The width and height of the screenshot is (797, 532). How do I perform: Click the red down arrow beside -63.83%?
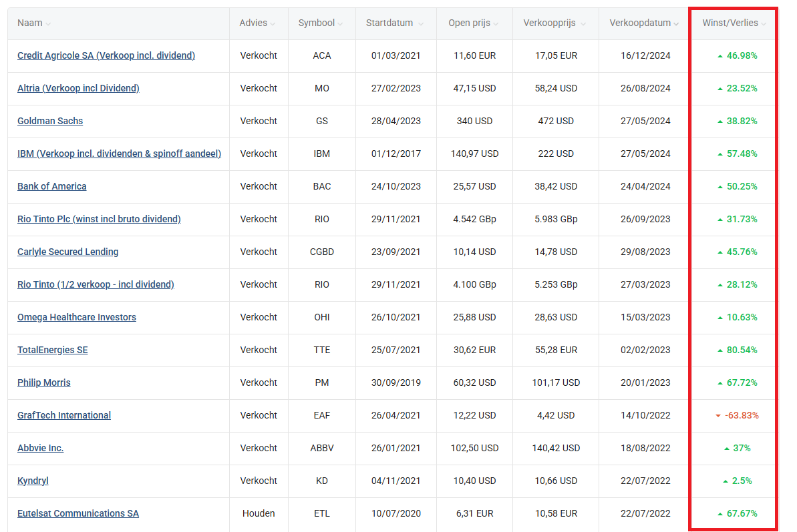pyautogui.click(x=718, y=416)
